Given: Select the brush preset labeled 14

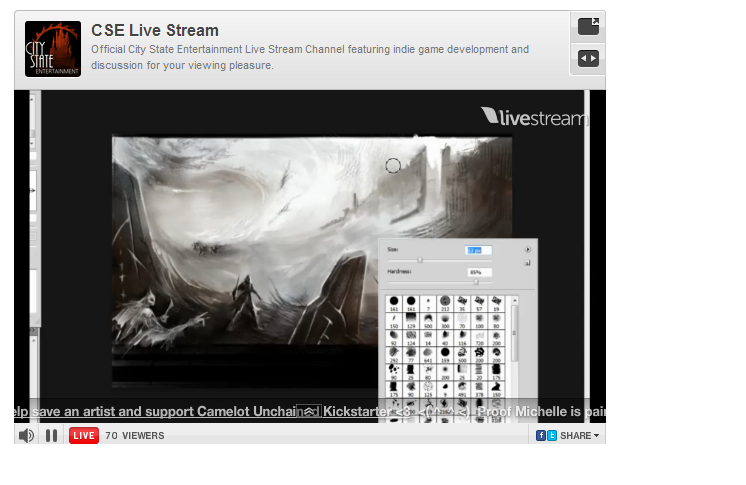Looking at the screenshot, I should (428, 338).
